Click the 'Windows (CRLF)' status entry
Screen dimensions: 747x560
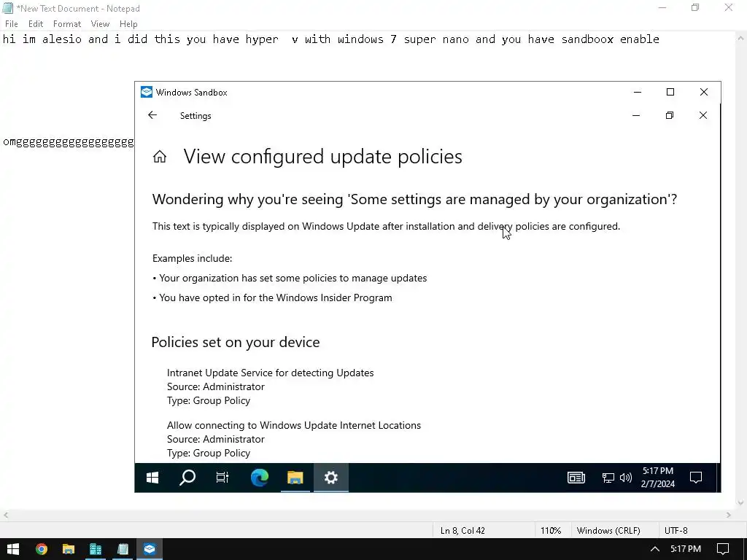pos(608,531)
